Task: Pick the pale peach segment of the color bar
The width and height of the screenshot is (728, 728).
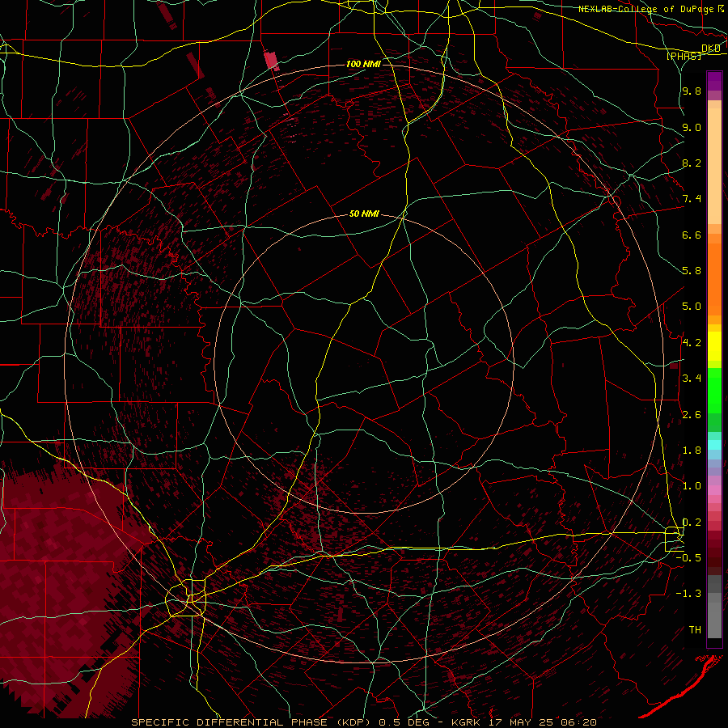Action: pyautogui.click(x=714, y=166)
